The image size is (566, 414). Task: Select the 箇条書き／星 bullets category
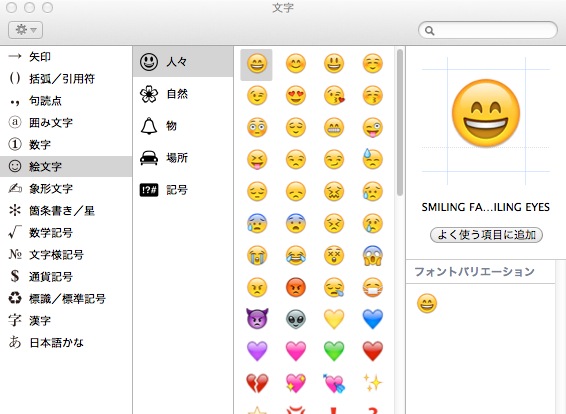[66, 210]
